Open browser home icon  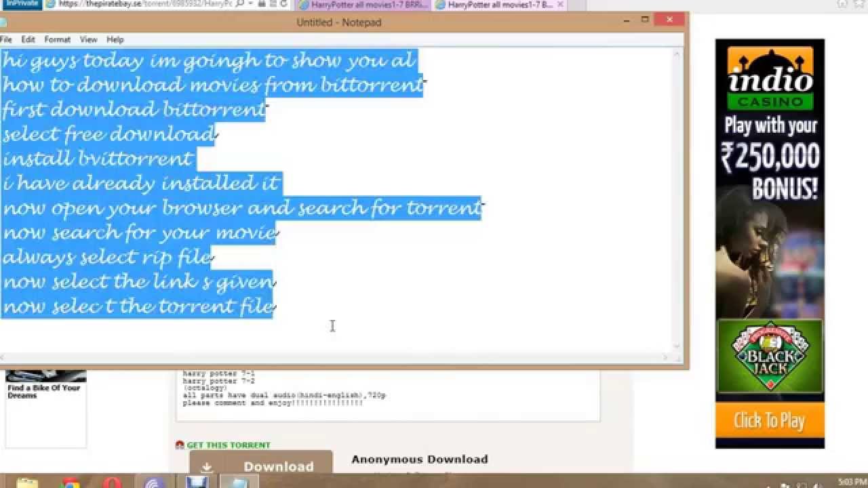842,4
